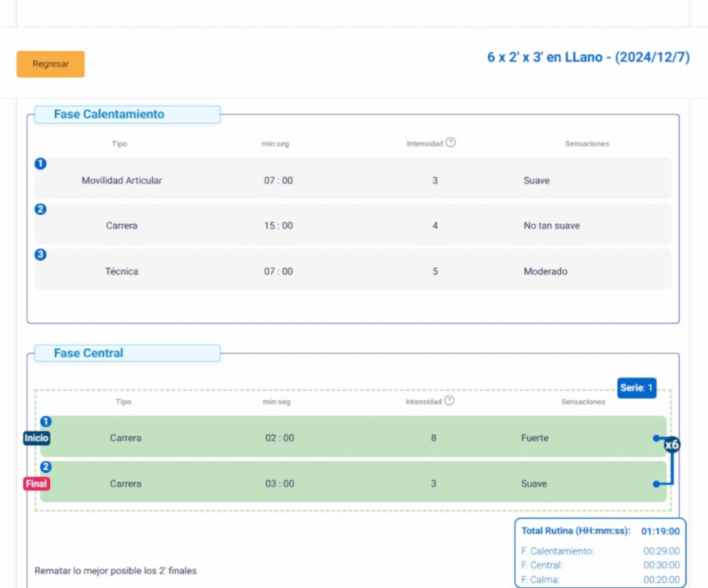The width and height of the screenshot is (708, 588).
Task: Click the Total Rutina summary box
Action: [x=600, y=552]
